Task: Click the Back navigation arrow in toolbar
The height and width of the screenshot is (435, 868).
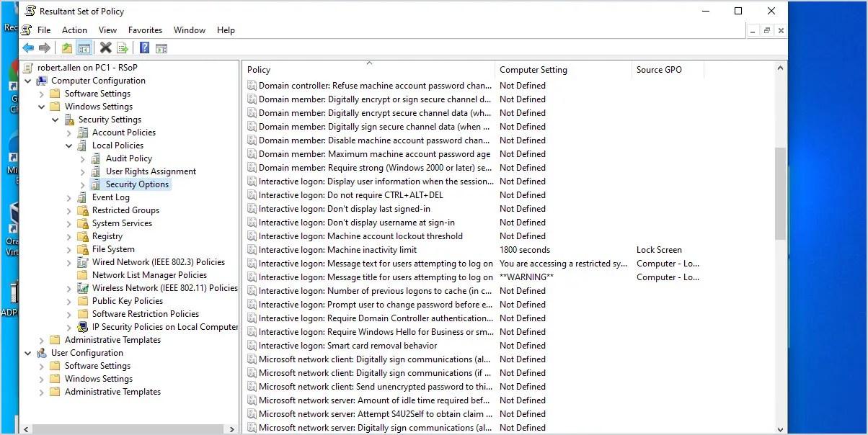Action: [27, 48]
